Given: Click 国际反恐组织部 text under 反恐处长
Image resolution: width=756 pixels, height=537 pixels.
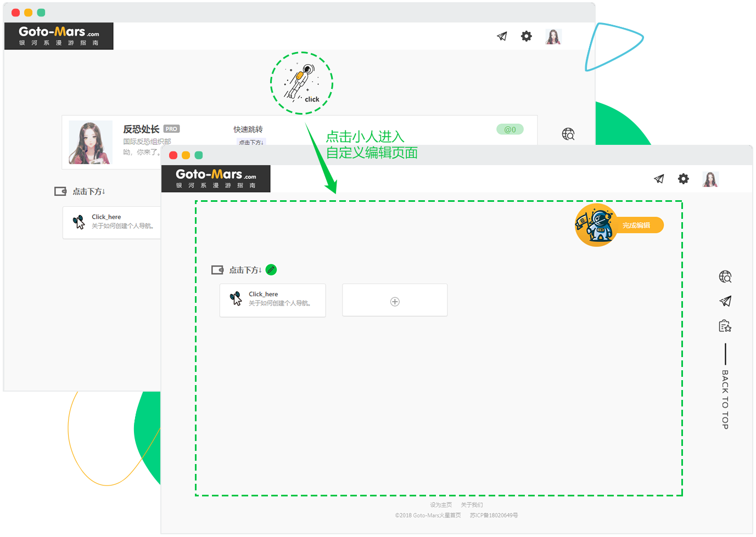Looking at the screenshot, I should pos(147,142).
